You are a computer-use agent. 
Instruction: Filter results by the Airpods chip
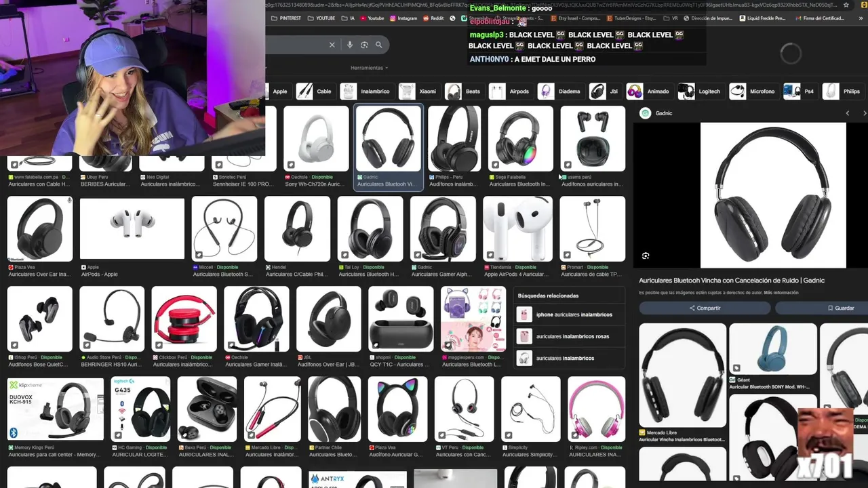click(x=510, y=91)
